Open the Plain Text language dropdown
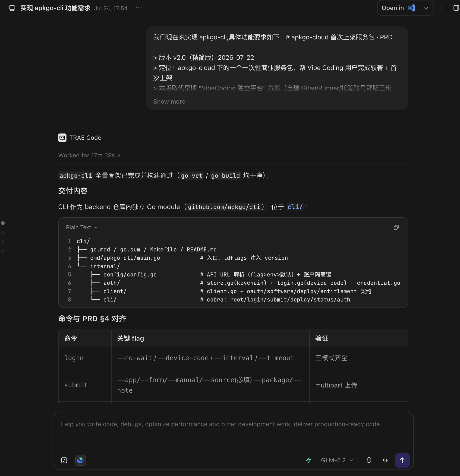This screenshot has width=460, height=476. 82,227
